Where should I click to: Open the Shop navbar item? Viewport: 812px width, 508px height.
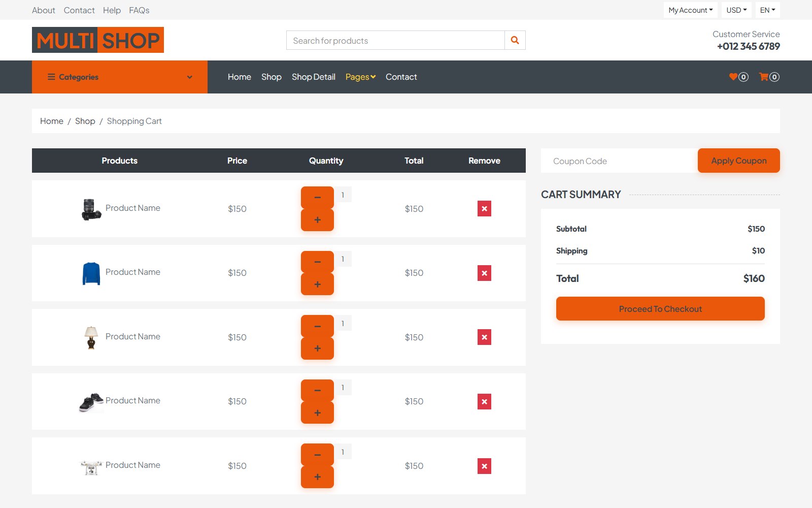271,77
